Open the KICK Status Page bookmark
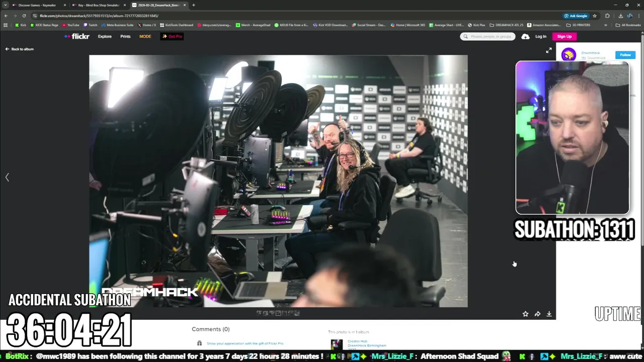The image size is (644, 362). (44, 25)
